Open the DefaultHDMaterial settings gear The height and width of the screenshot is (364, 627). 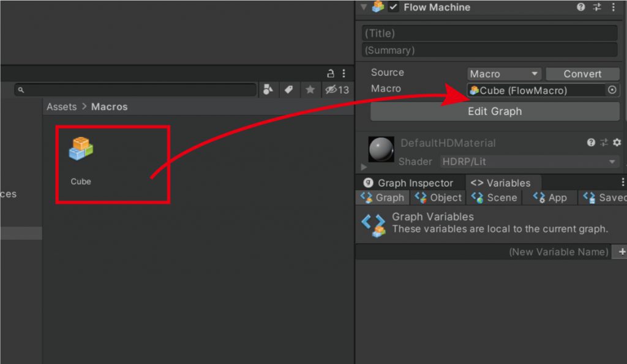pyautogui.click(x=617, y=143)
